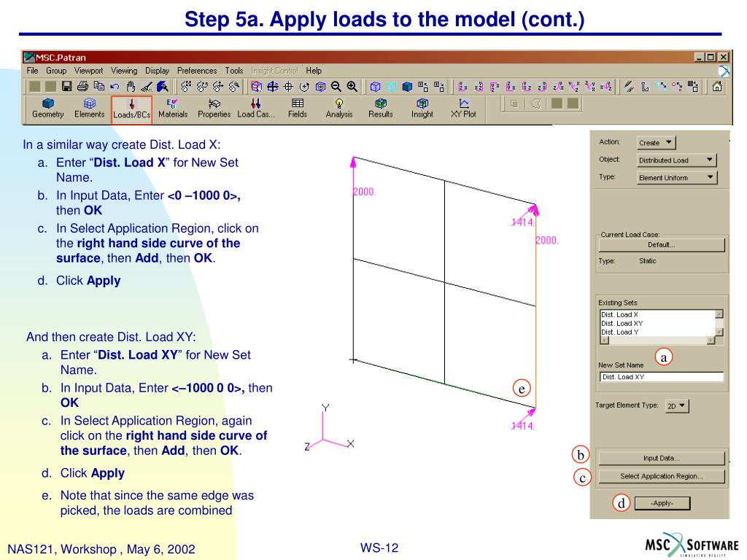The width and height of the screenshot is (747, 560).
Task: Open the File menu
Action: coord(32,71)
